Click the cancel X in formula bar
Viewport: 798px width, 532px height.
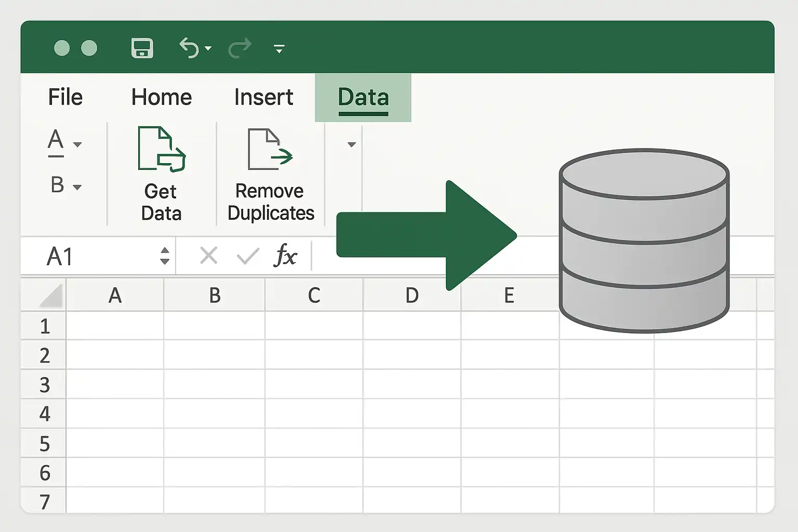[209, 256]
